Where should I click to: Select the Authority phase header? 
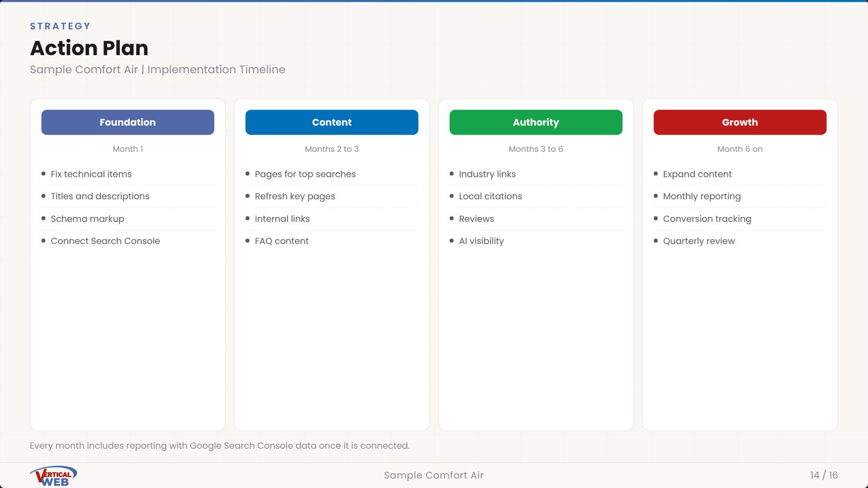(536, 123)
